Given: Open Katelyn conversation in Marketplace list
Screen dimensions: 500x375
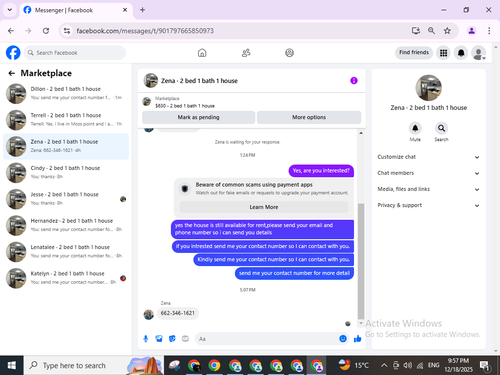Looking at the screenshot, I should click(66, 278).
